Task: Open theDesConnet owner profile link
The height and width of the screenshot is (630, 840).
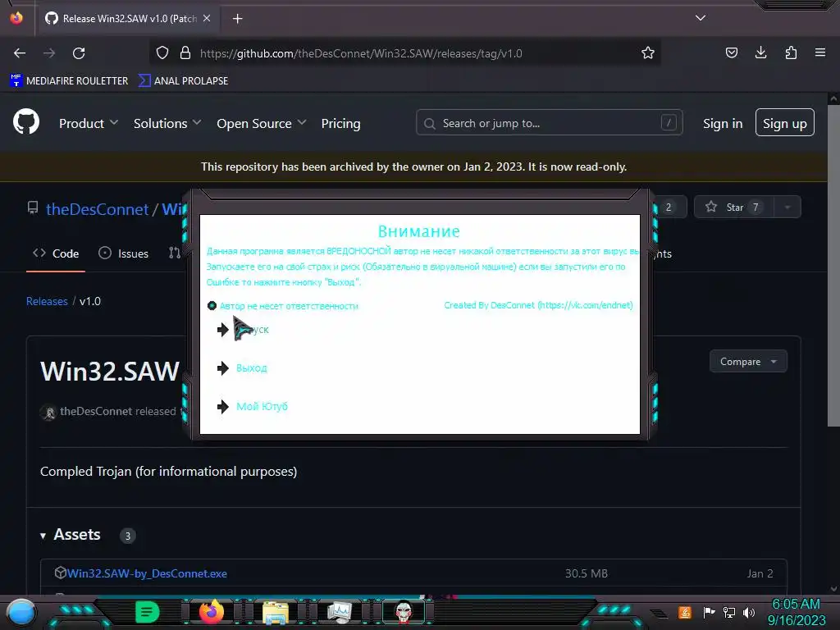Action: click(x=97, y=209)
